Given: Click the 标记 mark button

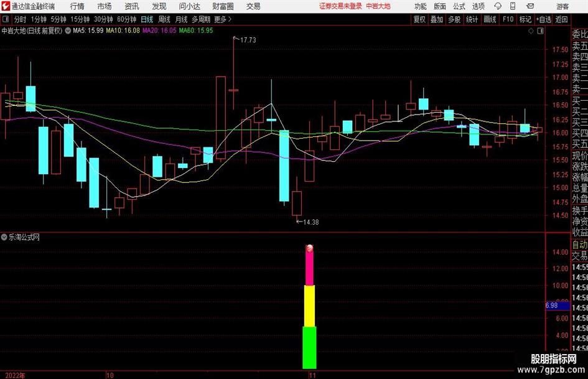Looking at the screenshot, I should pyautogui.click(x=525, y=19).
